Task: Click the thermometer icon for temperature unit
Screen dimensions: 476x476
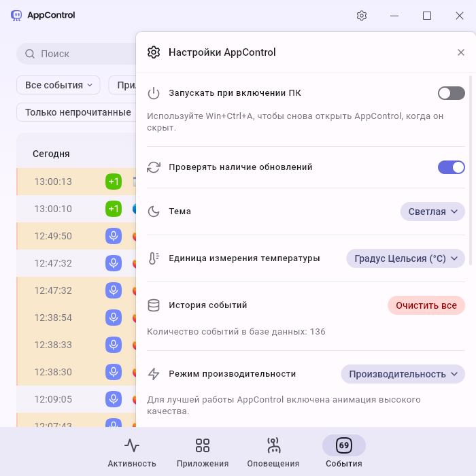Action: [x=154, y=258]
